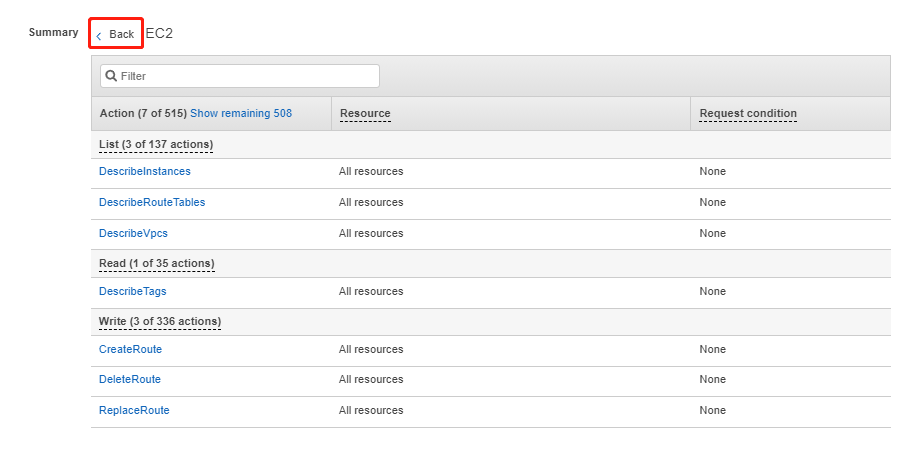This screenshot has width=914, height=451.
Task: Click the Resource column header
Action: (x=365, y=114)
